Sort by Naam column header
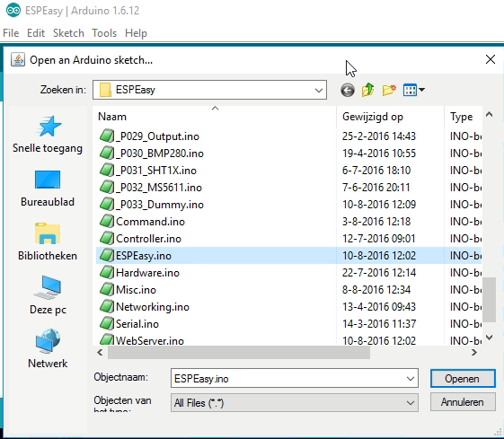504x439 pixels. click(x=215, y=117)
